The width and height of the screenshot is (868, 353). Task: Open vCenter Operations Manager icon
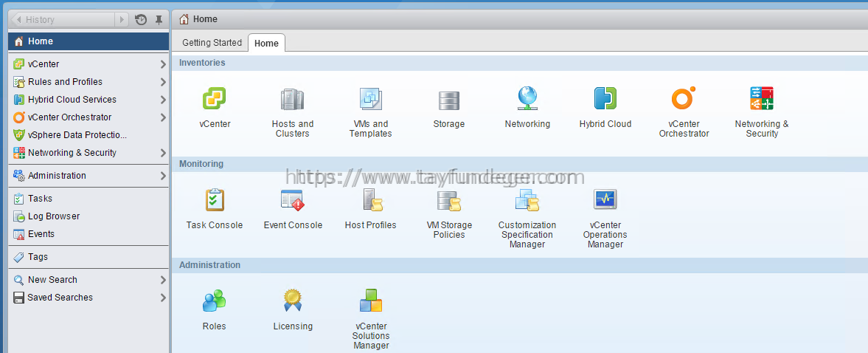click(605, 199)
